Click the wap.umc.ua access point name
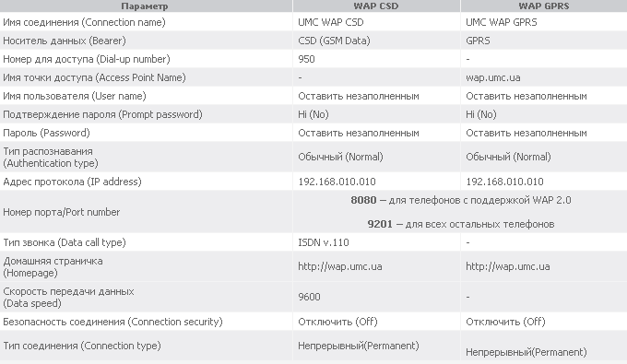 [x=493, y=77]
